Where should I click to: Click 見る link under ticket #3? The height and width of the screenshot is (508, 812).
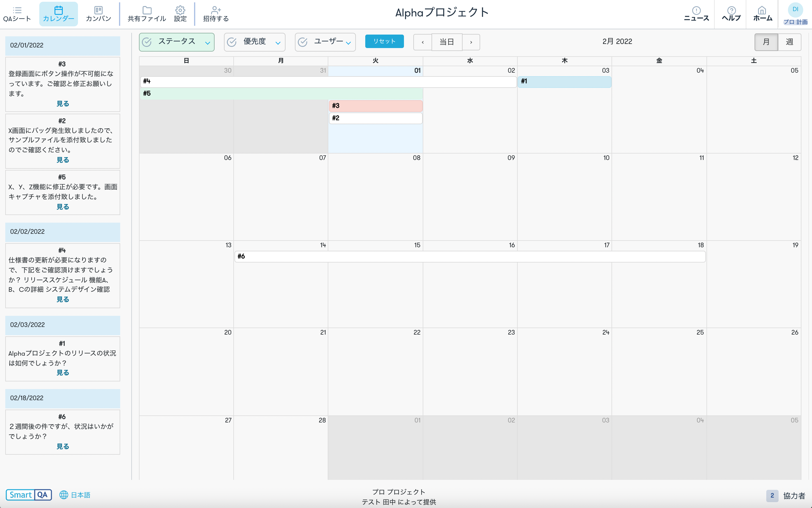click(x=62, y=104)
